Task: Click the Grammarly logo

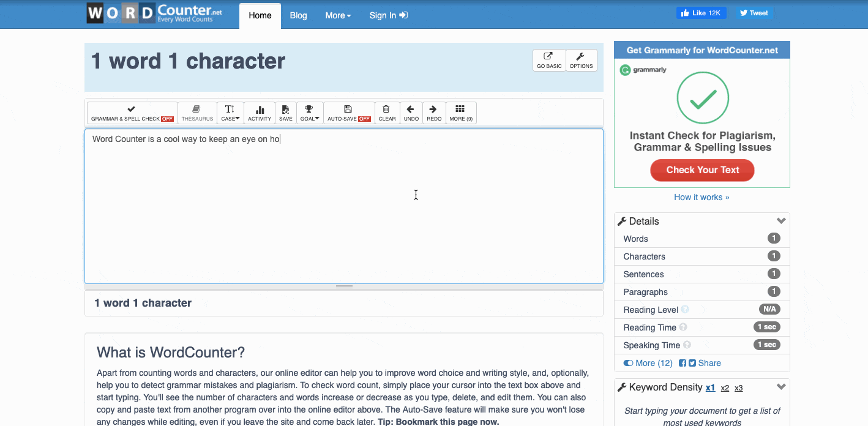Action: (643, 70)
